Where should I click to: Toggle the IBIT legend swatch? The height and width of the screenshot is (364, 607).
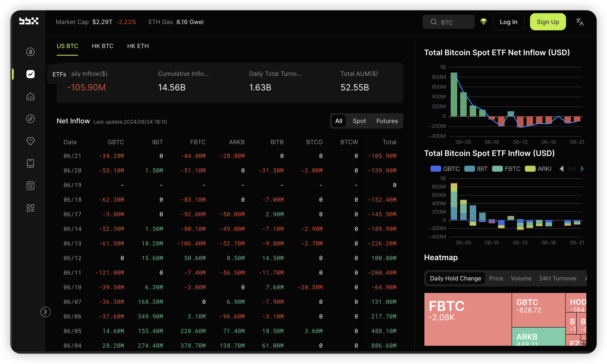(469, 169)
